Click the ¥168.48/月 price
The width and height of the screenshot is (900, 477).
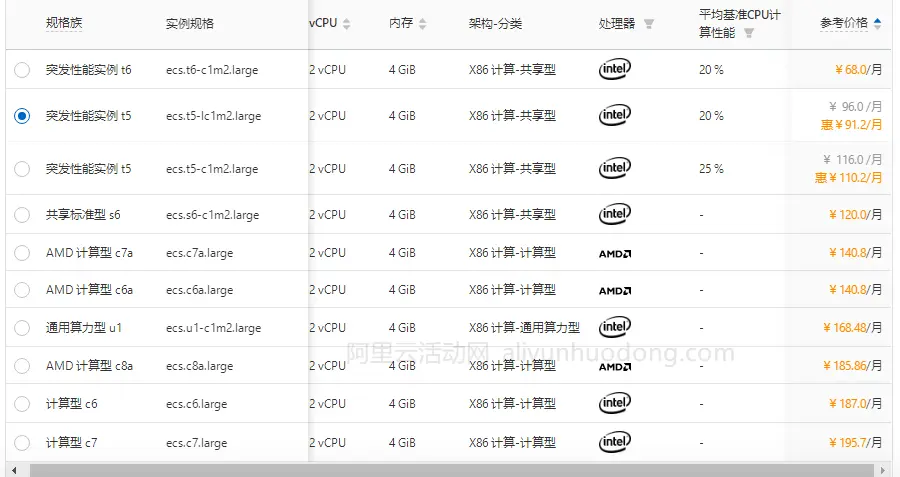(x=852, y=327)
